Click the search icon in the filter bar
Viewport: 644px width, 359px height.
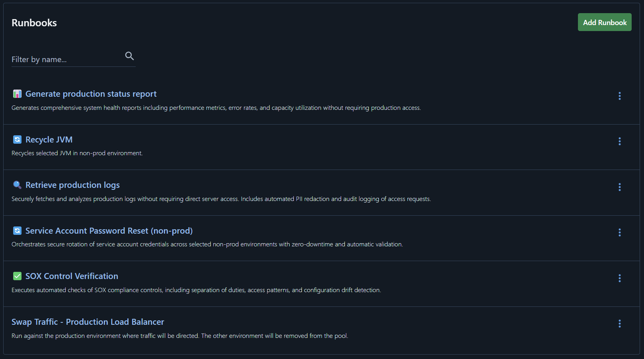[129, 56]
